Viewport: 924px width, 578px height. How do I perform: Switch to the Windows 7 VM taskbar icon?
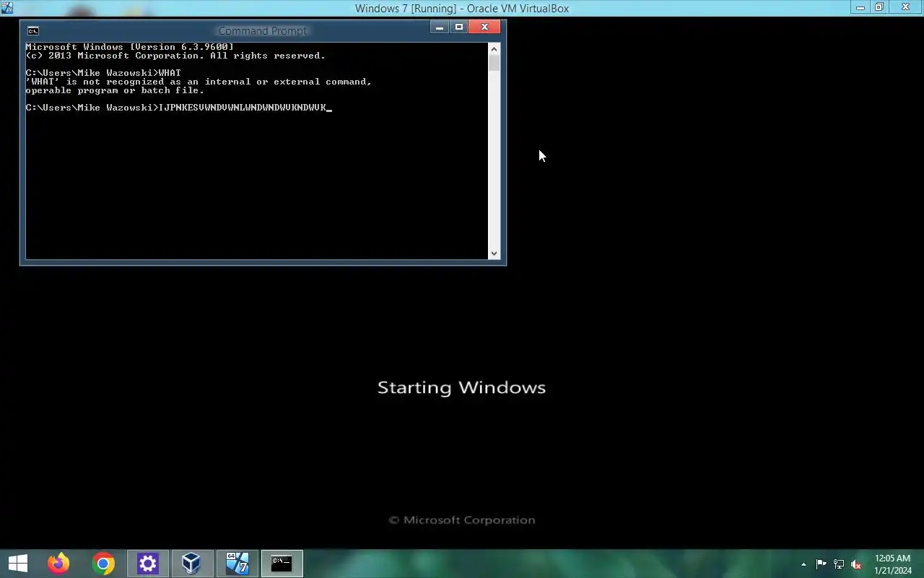click(x=237, y=564)
